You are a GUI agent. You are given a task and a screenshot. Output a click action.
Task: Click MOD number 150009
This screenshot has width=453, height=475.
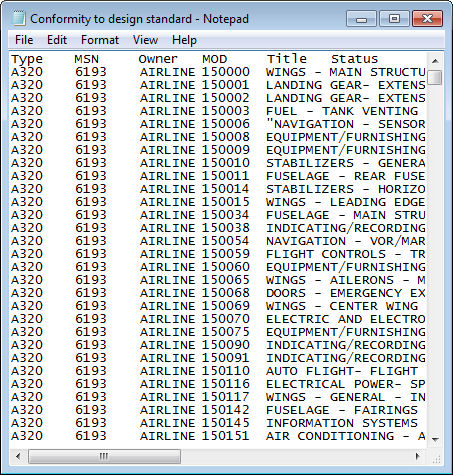coord(226,150)
